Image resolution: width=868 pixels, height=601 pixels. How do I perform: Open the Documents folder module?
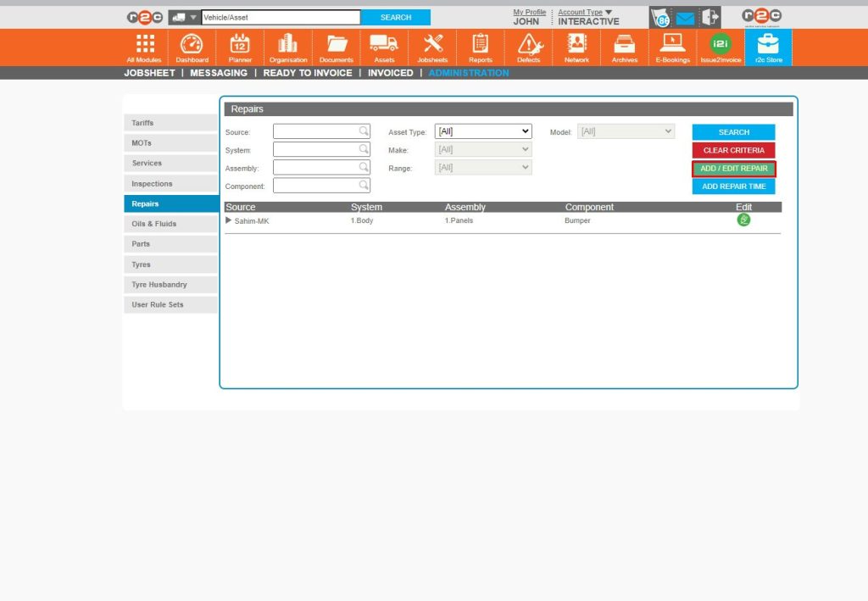click(x=336, y=48)
